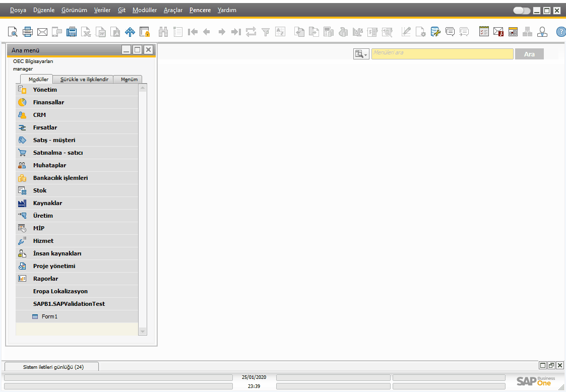Expand the Stok module
The height and width of the screenshot is (392, 566).
pos(77,190)
